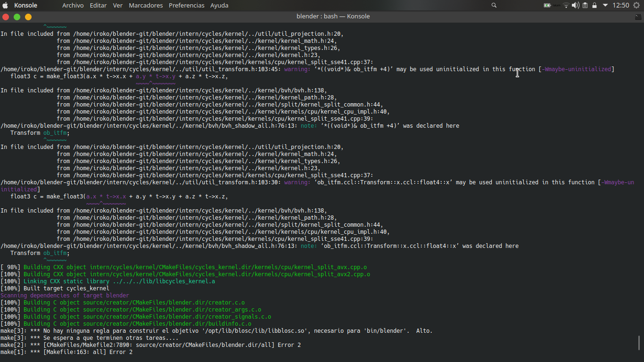Click the terminal icon on the title bar
Image resolution: width=644 pixels, height=362 pixels.
(638, 16)
